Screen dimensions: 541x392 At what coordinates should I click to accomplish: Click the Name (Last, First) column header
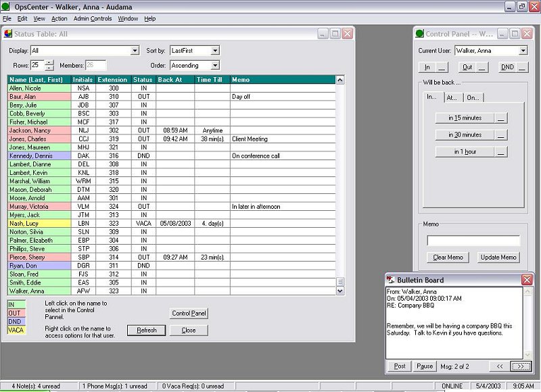(x=39, y=80)
